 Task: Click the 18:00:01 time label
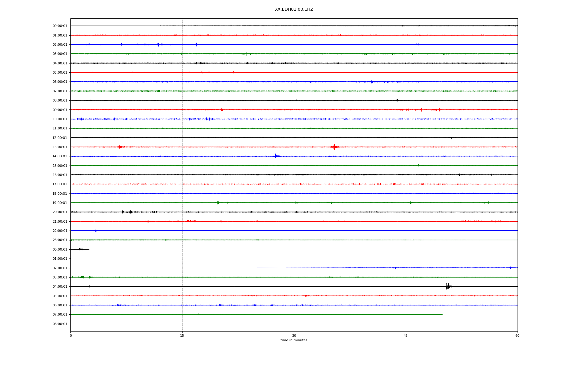pos(60,194)
